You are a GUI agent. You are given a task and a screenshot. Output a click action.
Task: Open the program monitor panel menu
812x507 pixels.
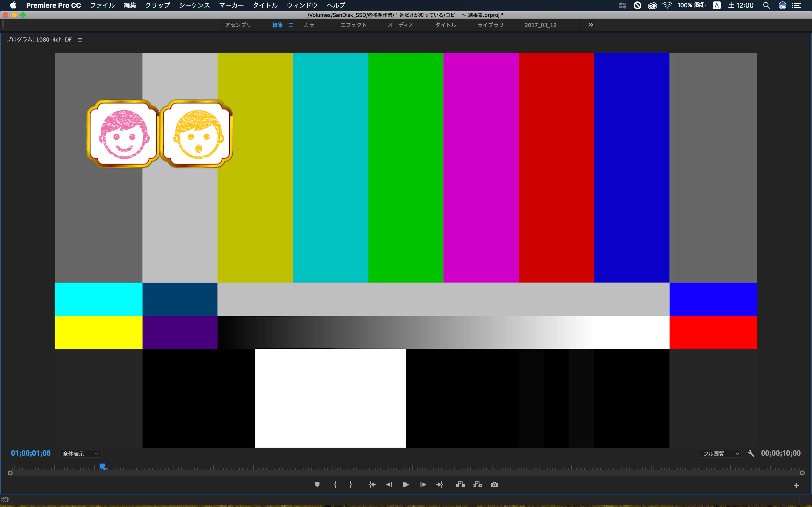tap(80, 40)
